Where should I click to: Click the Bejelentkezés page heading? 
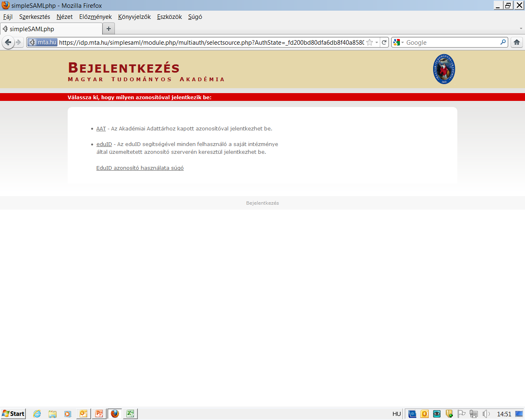click(124, 68)
